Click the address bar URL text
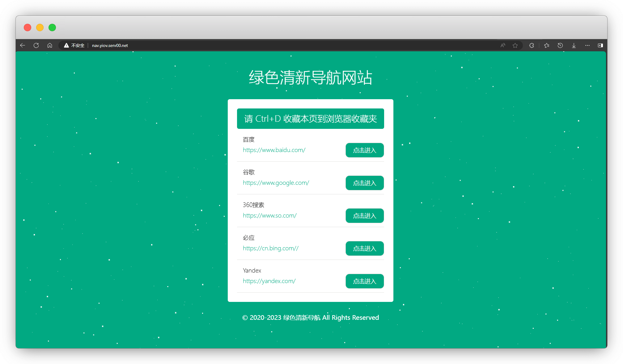This screenshot has width=623, height=364. 110,45
